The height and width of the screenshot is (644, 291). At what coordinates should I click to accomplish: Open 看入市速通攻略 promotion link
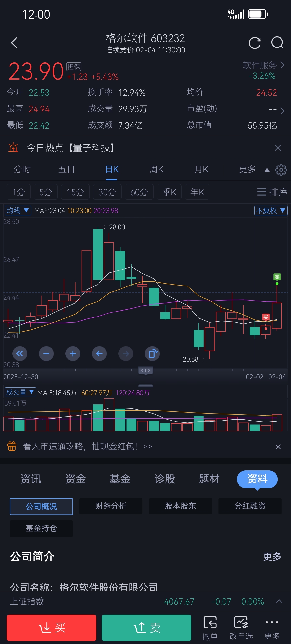click(88, 446)
